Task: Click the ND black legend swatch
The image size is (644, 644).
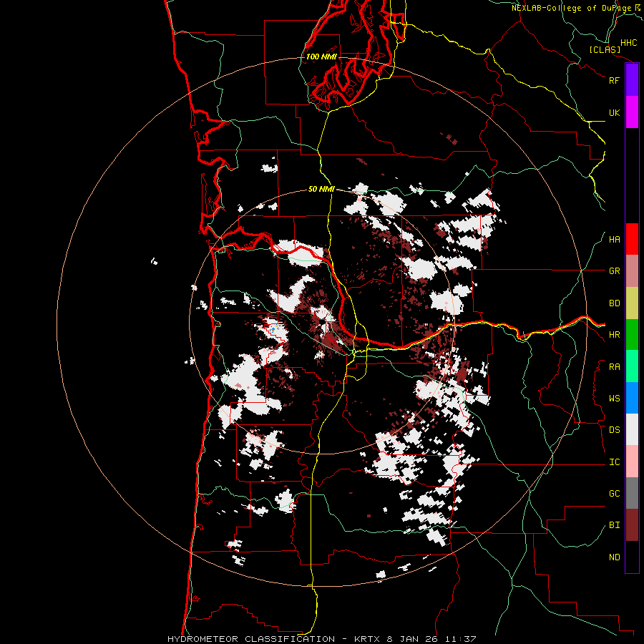Action: [x=632, y=557]
